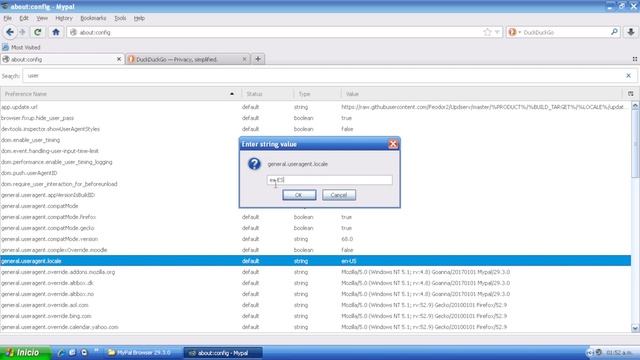This screenshot has width=640, height=360.
Task: Select the general.useragent.compatMode.gecko row
Action: pos(316,228)
